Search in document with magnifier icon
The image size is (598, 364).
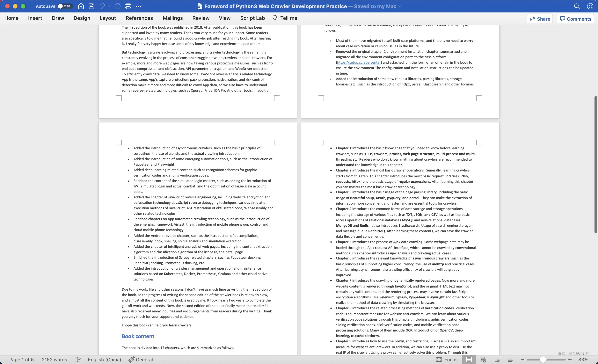pos(577,6)
